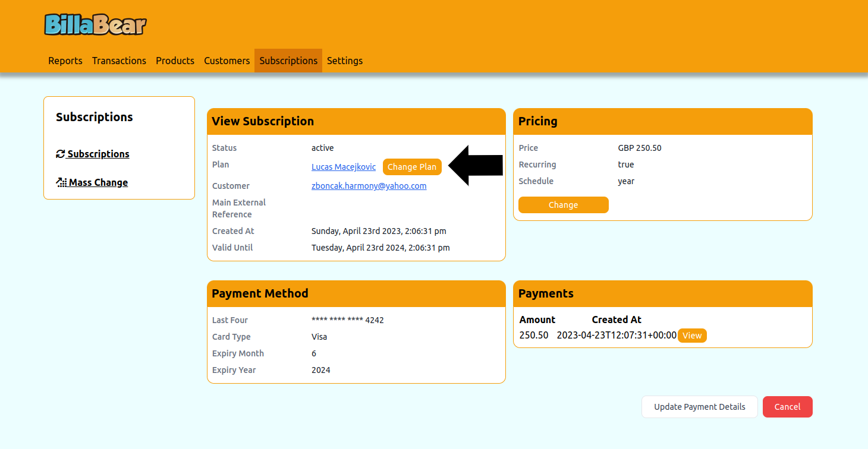This screenshot has height=449, width=868.
Task: Open customer zboncak.harmony@yahoo.com link
Action: click(369, 186)
